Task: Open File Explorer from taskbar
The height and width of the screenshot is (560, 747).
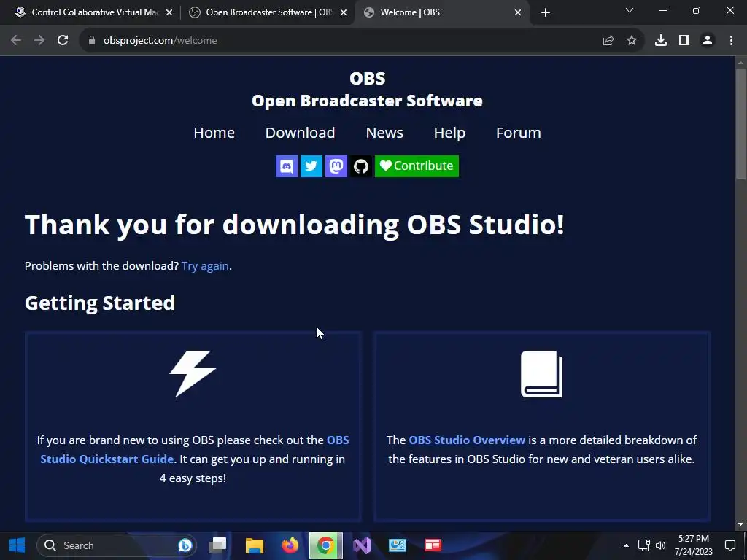Action: pos(255,545)
